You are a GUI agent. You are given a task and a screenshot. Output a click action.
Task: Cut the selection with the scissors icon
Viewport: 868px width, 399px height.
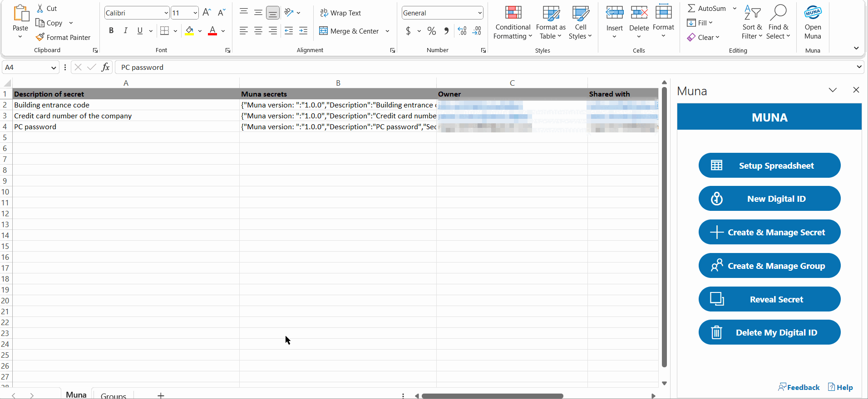point(40,8)
